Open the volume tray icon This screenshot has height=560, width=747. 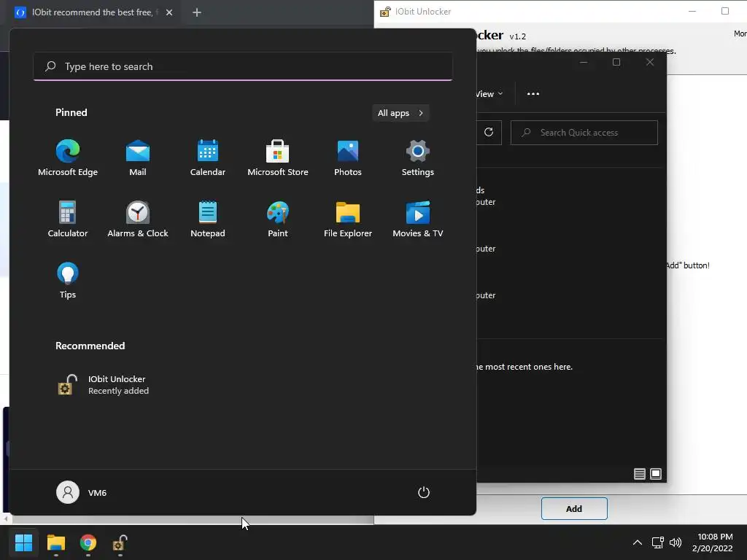pos(676,542)
